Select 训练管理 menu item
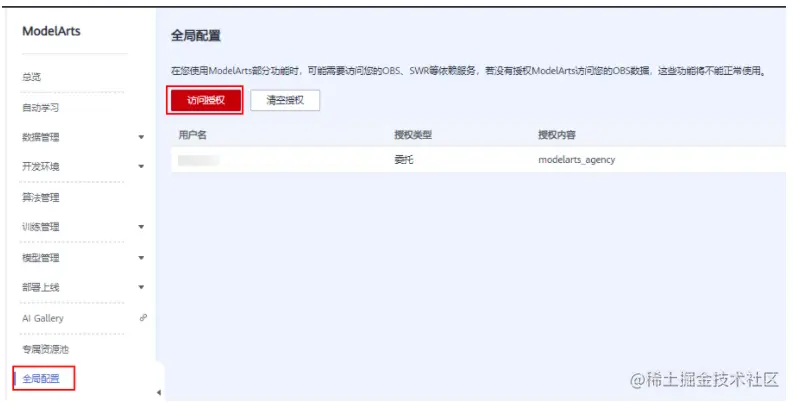 click(x=40, y=227)
